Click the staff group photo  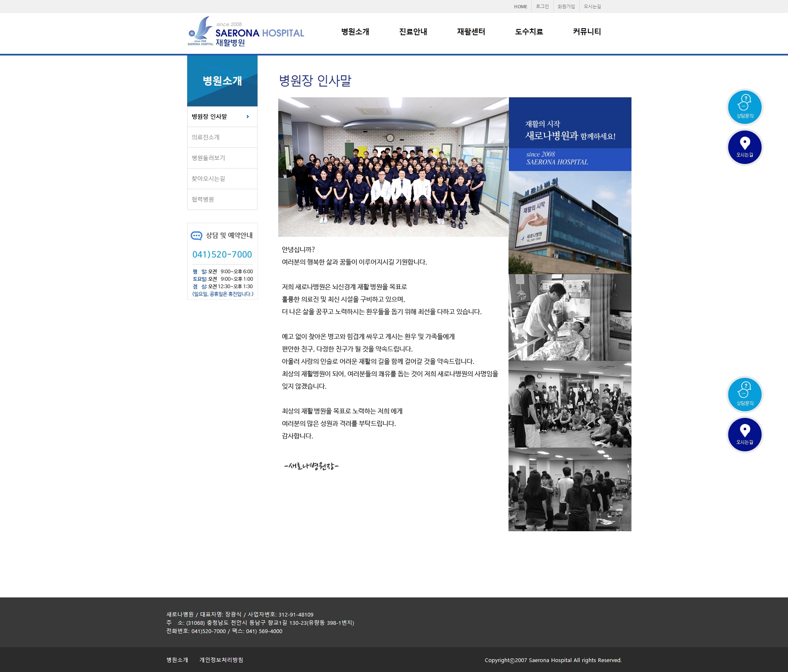coord(393,167)
